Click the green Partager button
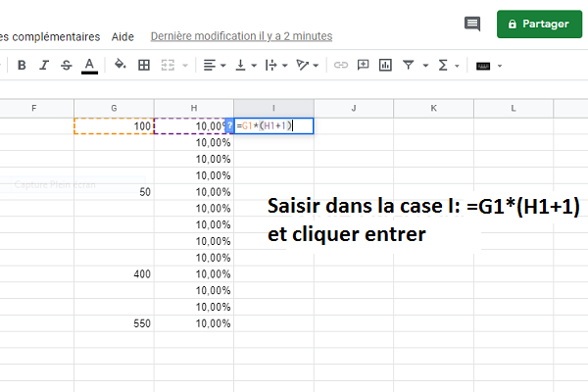 (539, 24)
